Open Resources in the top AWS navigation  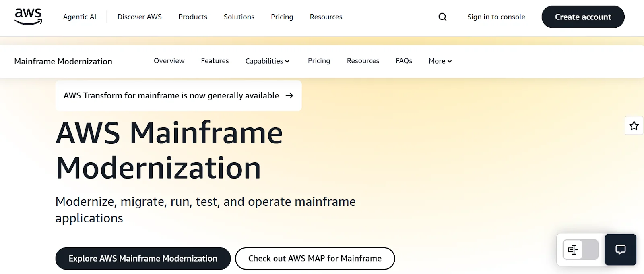[326, 17]
